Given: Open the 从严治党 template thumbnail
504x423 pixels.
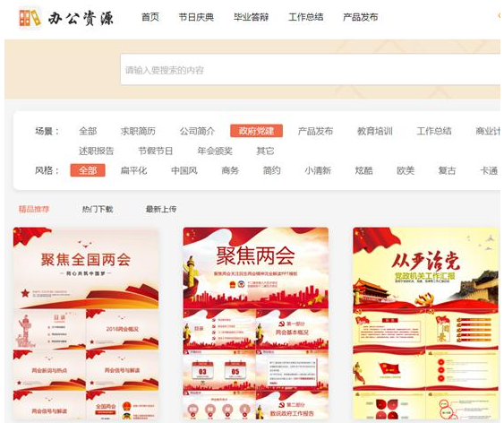Looking at the screenshot, I should tap(425, 324).
